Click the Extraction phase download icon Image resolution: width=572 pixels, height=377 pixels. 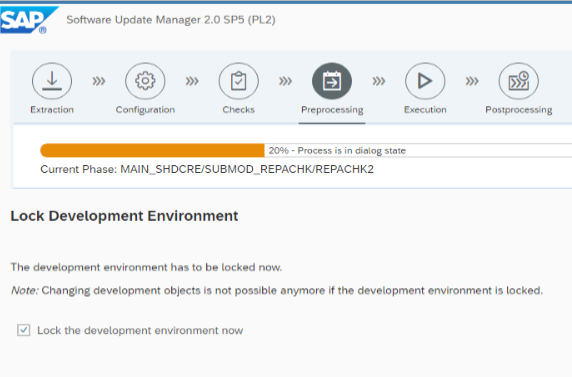52,81
